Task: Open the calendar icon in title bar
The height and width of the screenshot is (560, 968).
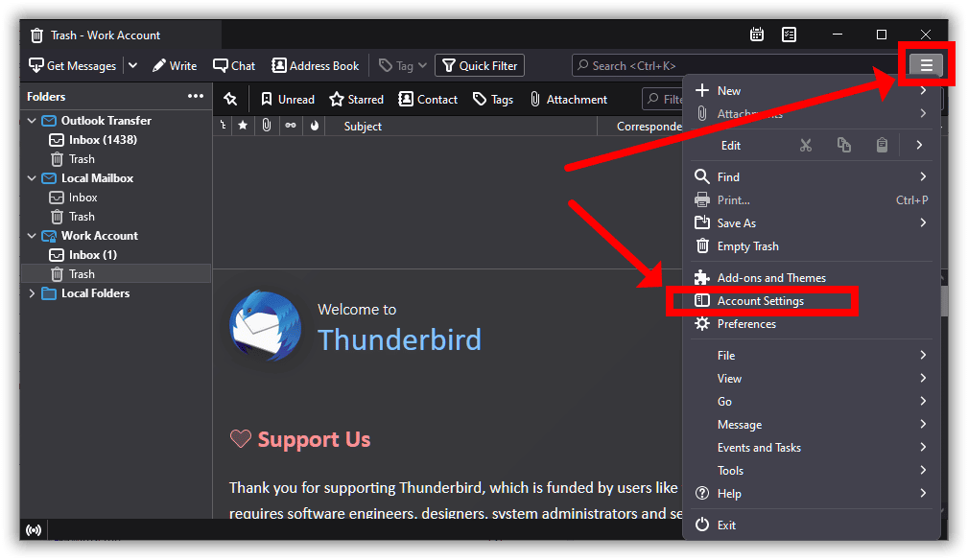Action: [757, 35]
